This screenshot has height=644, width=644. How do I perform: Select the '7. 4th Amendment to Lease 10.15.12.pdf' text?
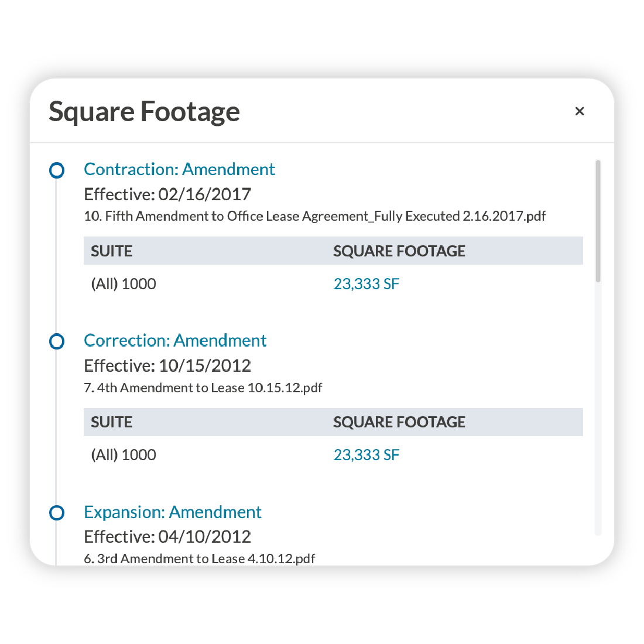click(x=203, y=388)
